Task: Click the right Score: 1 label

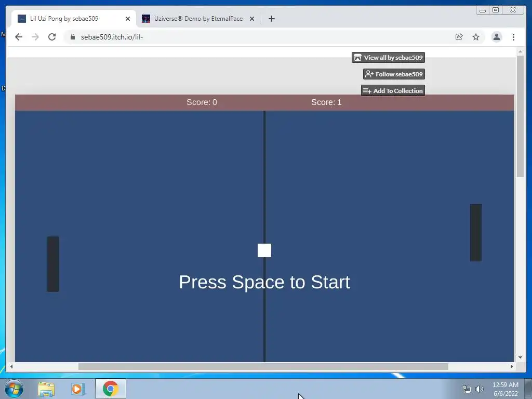Action: 326,102
